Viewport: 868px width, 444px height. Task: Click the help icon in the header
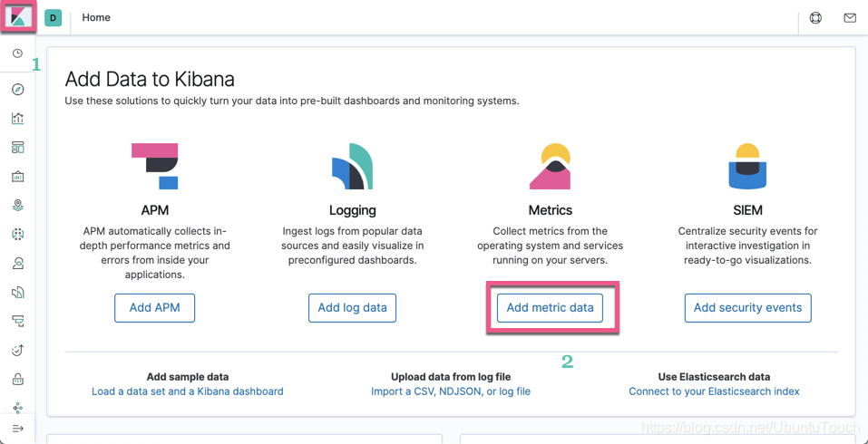pyautogui.click(x=815, y=18)
